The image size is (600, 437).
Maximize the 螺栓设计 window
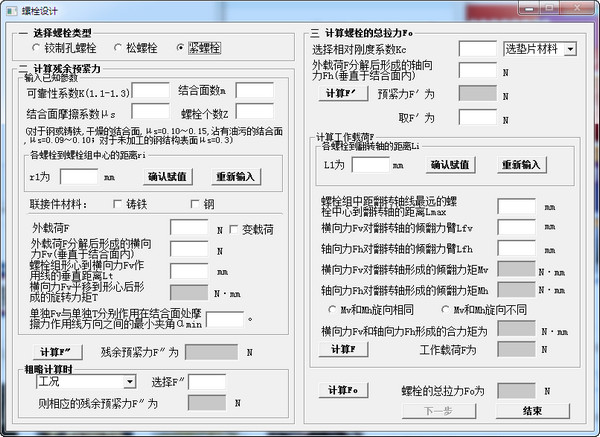click(x=549, y=8)
